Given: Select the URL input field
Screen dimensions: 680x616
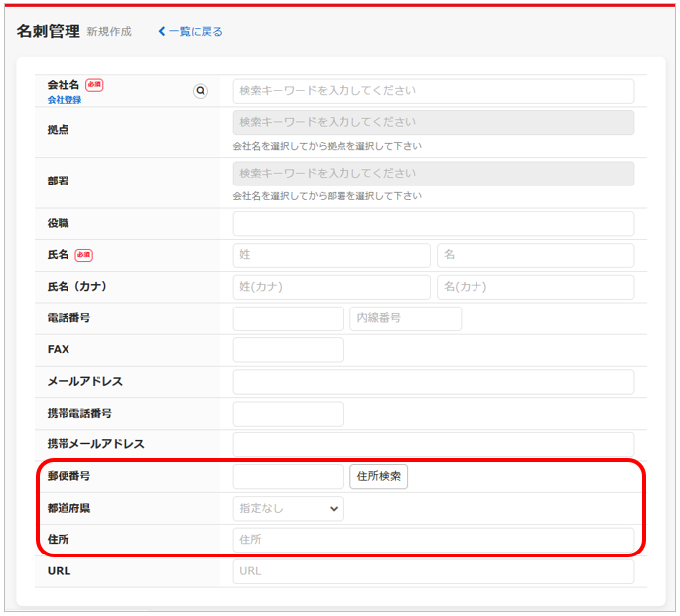Looking at the screenshot, I should 433,571.
